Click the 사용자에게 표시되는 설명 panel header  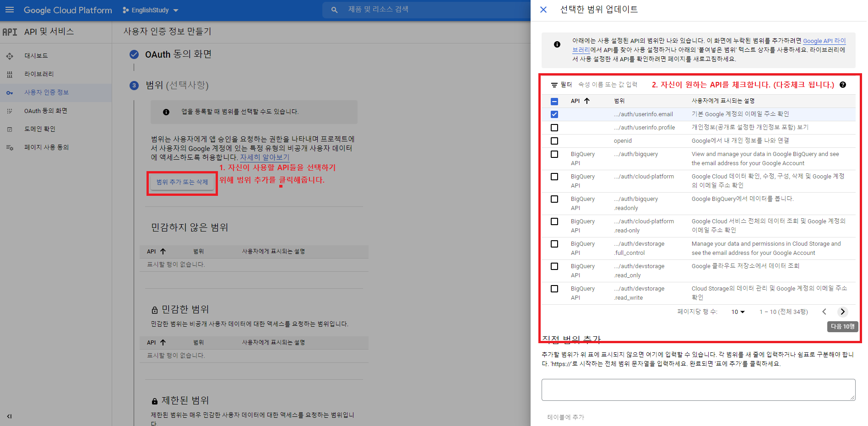pyautogui.click(x=723, y=101)
